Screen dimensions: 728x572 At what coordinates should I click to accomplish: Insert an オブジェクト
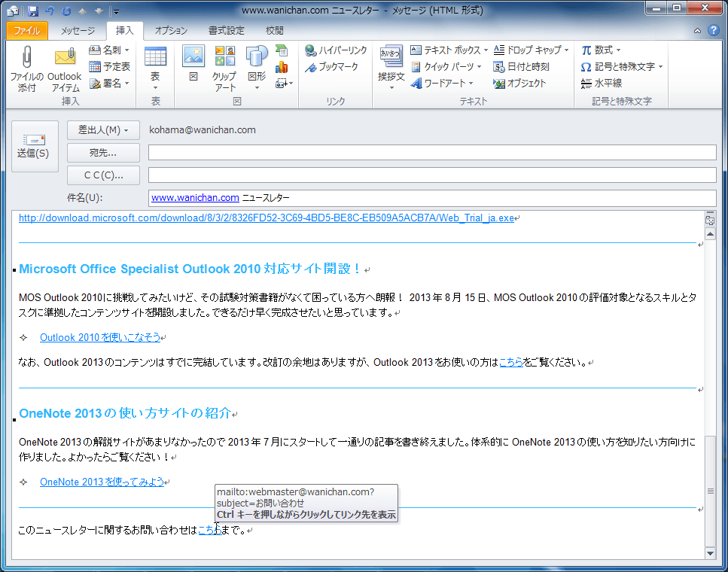(519, 83)
